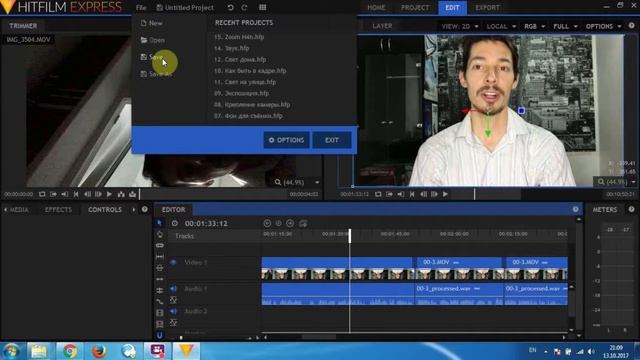Image resolution: width=640 pixels, height=360 pixels.
Task: Play the Viewer preview
Action: (x=445, y=194)
